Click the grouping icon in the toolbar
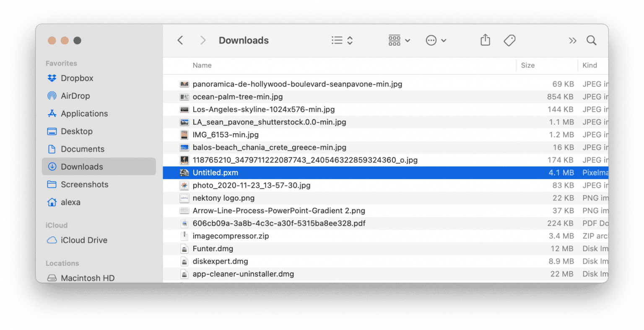Image resolution: width=644 pixels, height=330 pixels. click(x=395, y=40)
